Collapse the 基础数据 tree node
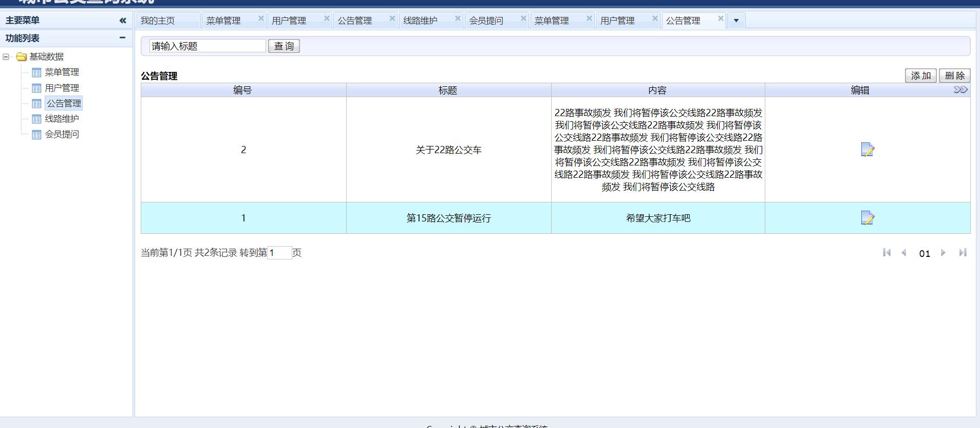 point(6,57)
